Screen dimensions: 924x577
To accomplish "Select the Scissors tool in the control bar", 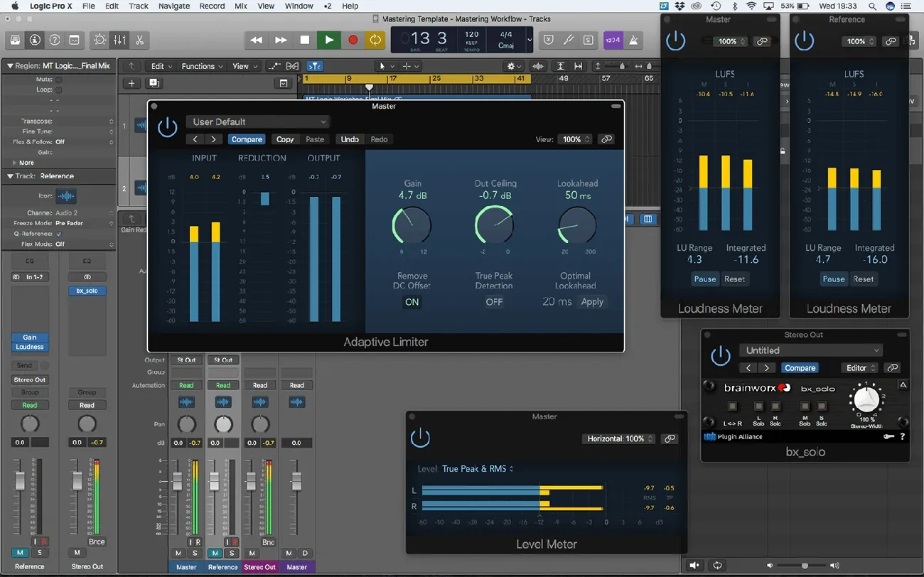I will tap(139, 41).
